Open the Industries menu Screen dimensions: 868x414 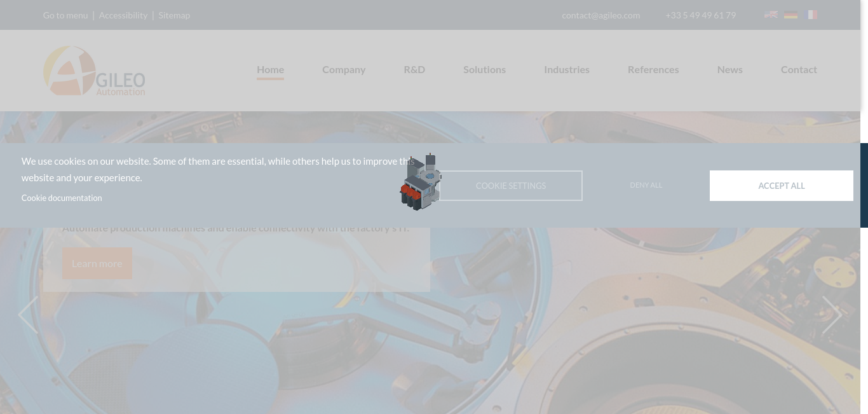pos(567,69)
